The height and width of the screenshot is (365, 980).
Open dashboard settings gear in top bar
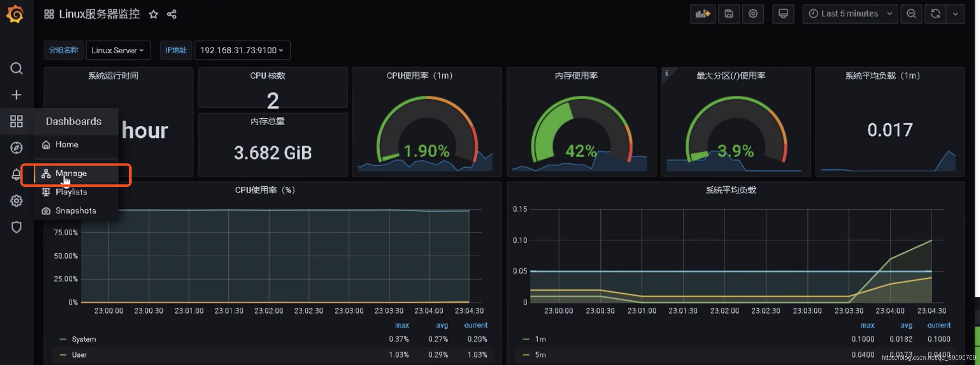753,14
